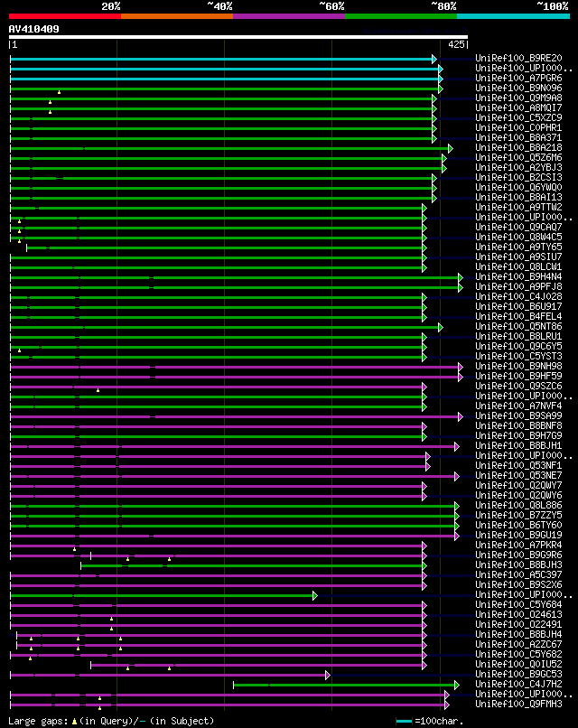
Task: Select the purple UniRef100_B8BNF8 alignment bar
Action: (219, 426)
